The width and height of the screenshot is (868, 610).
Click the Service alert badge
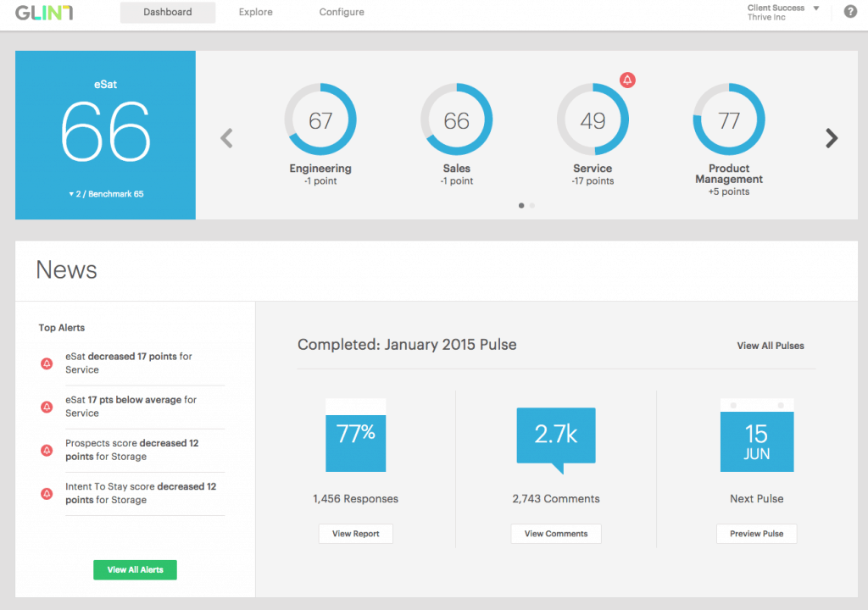pyautogui.click(x=627, y=80)
